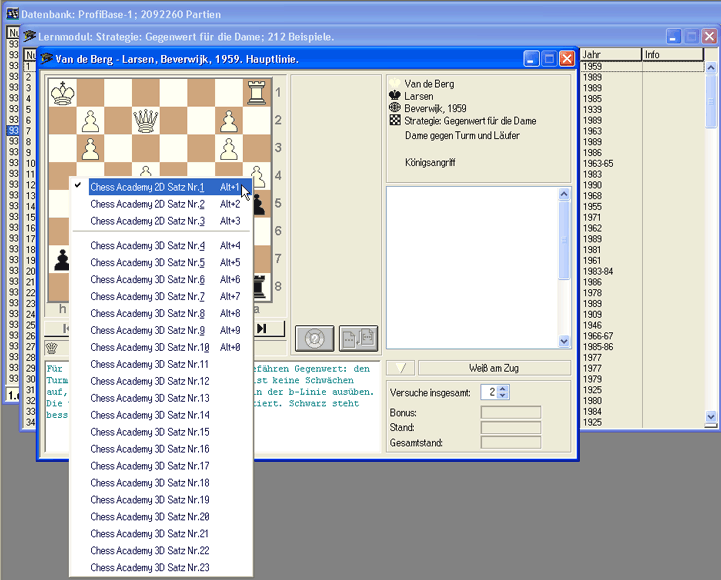Use Chess Academy 3D Satz Nr.21
This screenshot has width=721, height=580.
[x=162, y=534]
